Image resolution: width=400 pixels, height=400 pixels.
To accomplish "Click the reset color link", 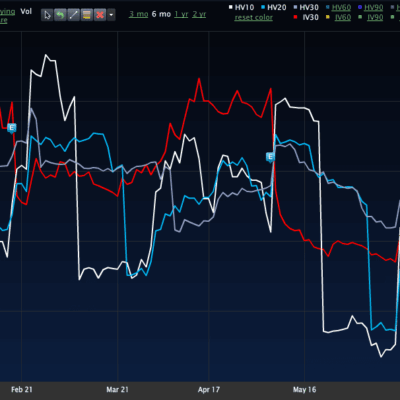I will (x=253, y=17).
